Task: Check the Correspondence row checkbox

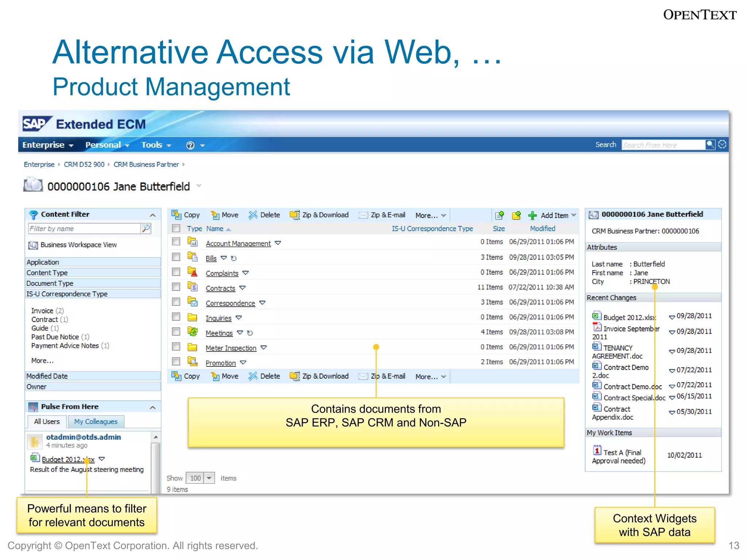Action: tap(176, 302)
